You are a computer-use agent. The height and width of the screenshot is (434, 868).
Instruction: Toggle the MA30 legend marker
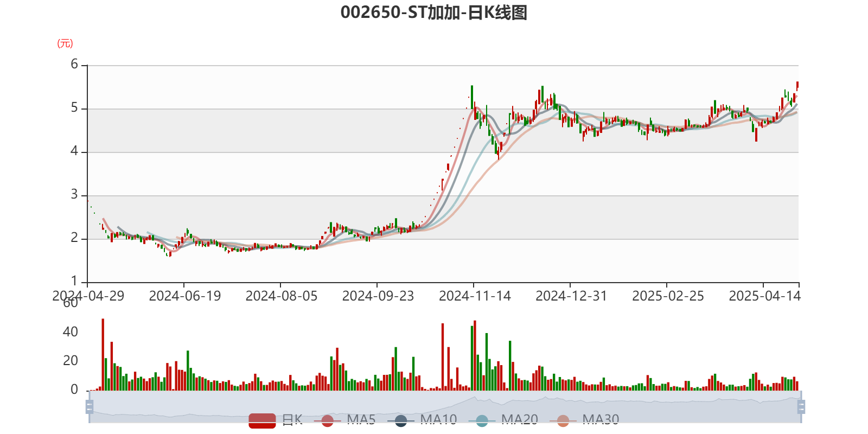pos(563,420)
